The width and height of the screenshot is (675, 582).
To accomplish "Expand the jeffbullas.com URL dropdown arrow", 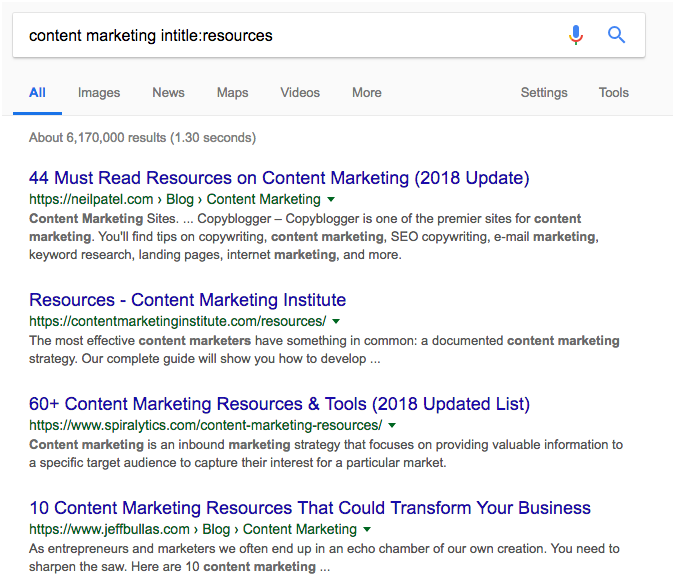I will tap(367, 530).
